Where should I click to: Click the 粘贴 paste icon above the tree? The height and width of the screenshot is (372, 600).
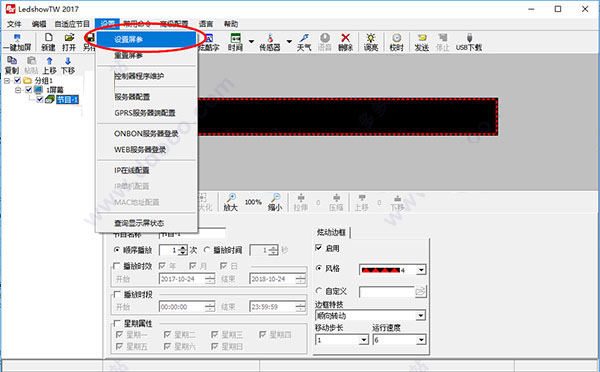(31, 65)
